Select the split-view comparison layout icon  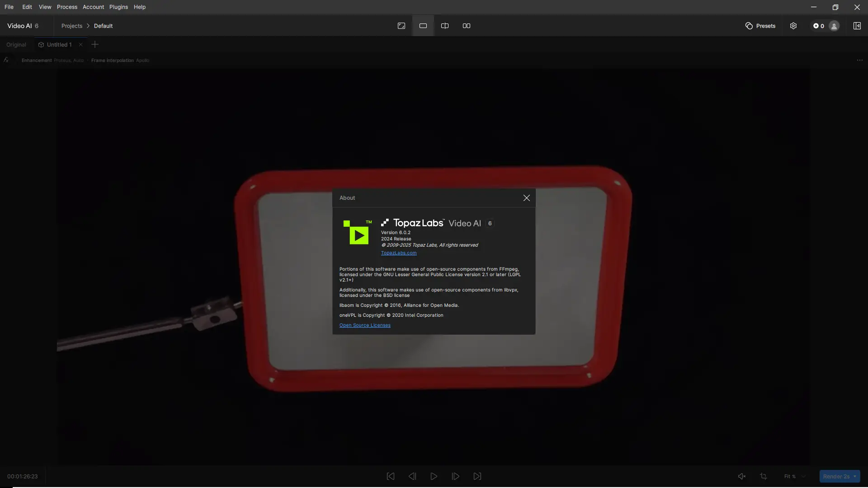pos(445,26)
